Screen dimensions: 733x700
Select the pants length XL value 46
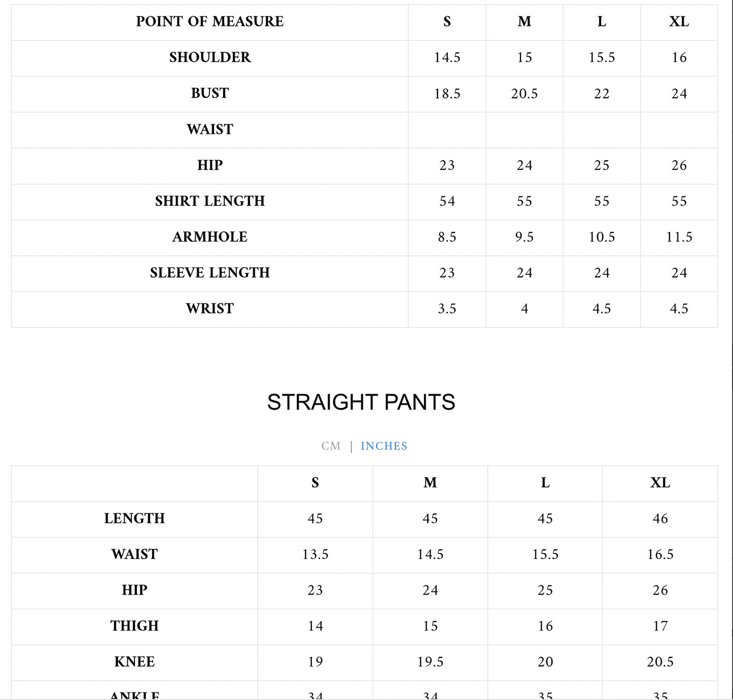click(x=660, y=518)
